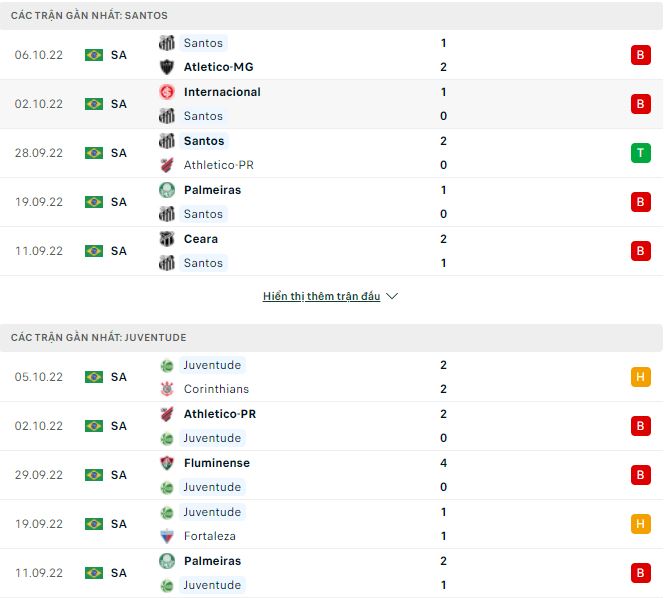Screen dimensions: 667x598
Task: Click the Fortaleza club crest icon
Action: (x=167, y=536)
